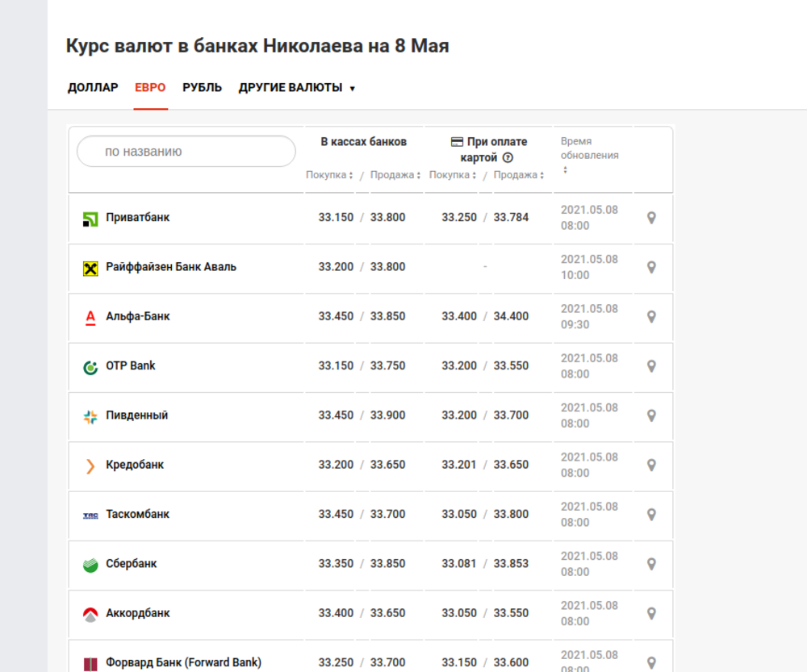Open map pin for Кредобанк
The height and width of the screenshot is (672, 807).
tap(651, 465)
